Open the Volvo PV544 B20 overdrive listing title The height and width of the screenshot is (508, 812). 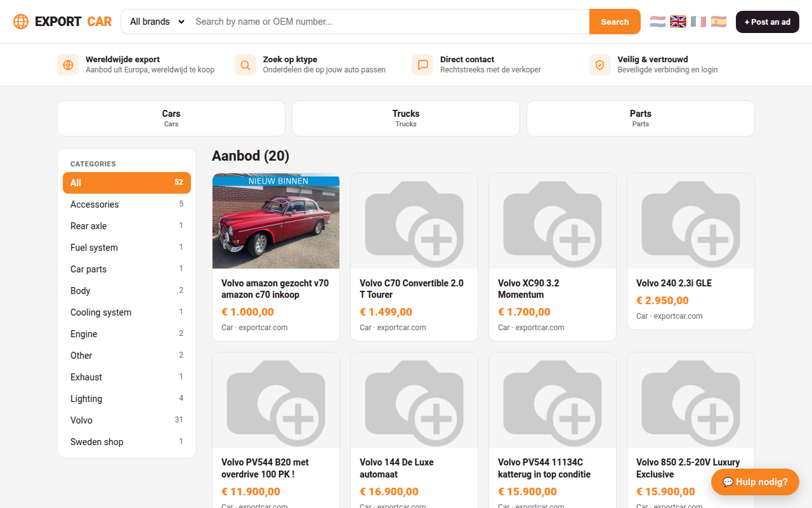point(265,468)
